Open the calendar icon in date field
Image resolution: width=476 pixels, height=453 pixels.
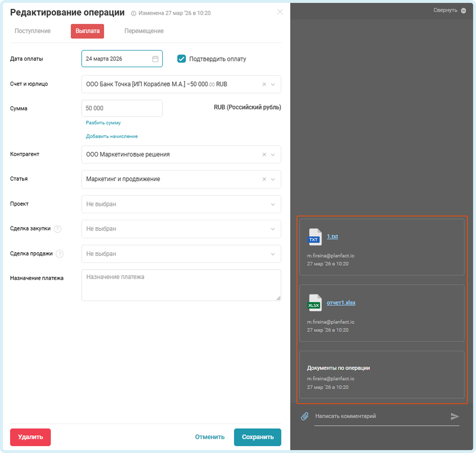(x=155, y=59)
